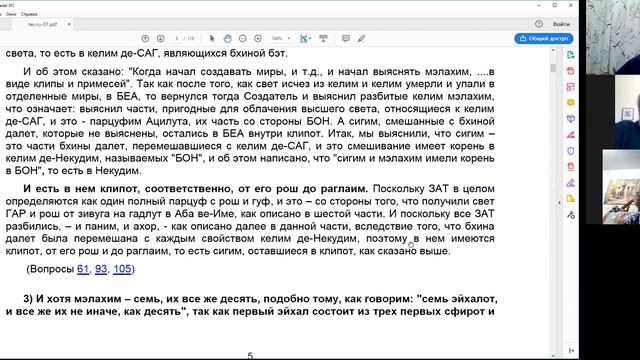Follow the question link 105
The height and width of the screenshot is (360, 640).
pyautogui.click(x=122, y=269)
